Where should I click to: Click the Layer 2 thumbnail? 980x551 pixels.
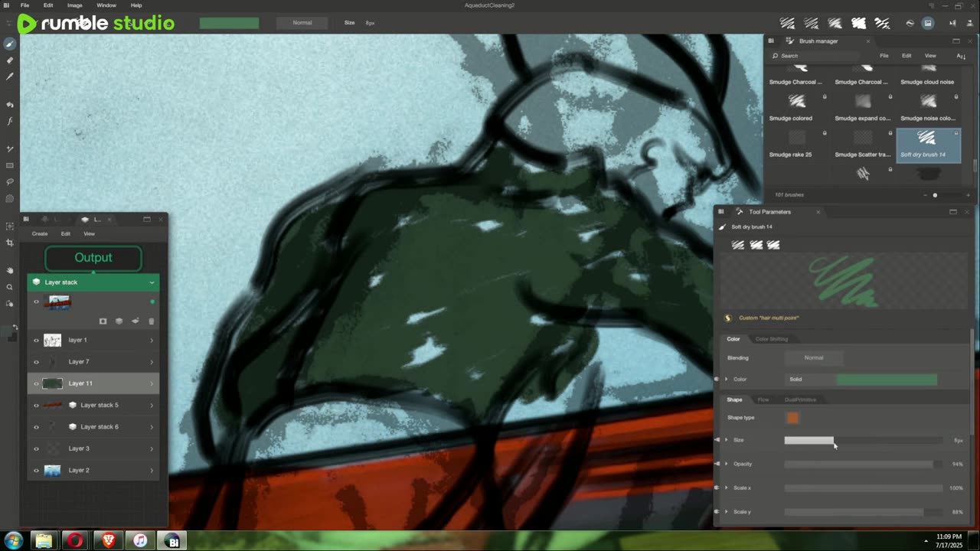(x=52, y=471)
